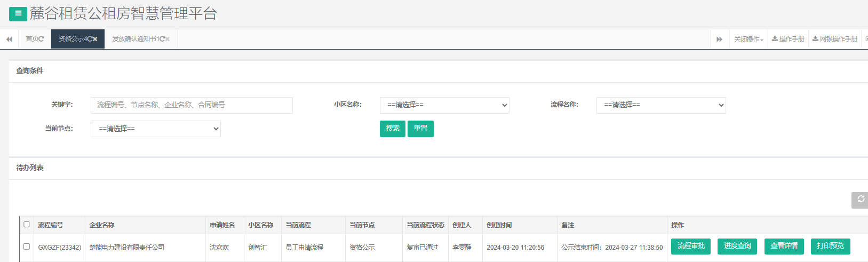The image size is (868, 262).
Task: Click the 重置 reset button
Action: [x=420, y=129]
